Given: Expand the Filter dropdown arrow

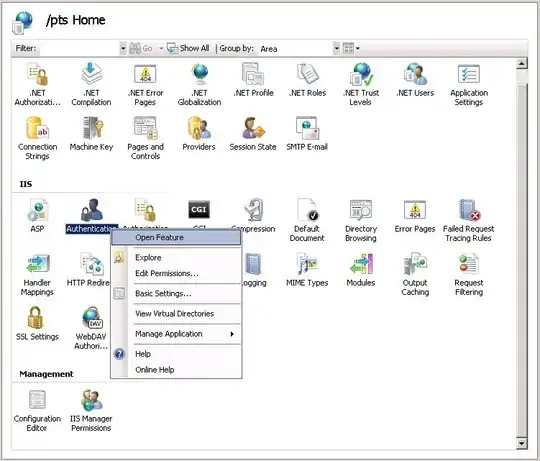Looking at the screenshot, I should coord(123,48).
